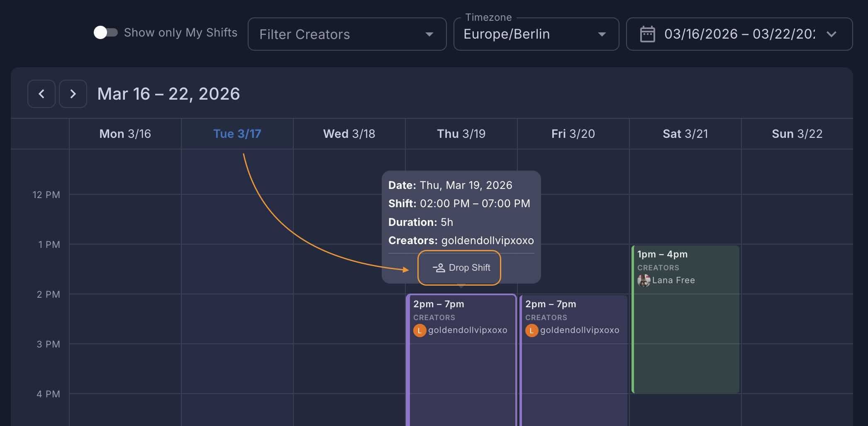This screenshot has width=868, height=426.
Task: Click the person-remove icon in Drop Shift
Action: click(439, 268)
